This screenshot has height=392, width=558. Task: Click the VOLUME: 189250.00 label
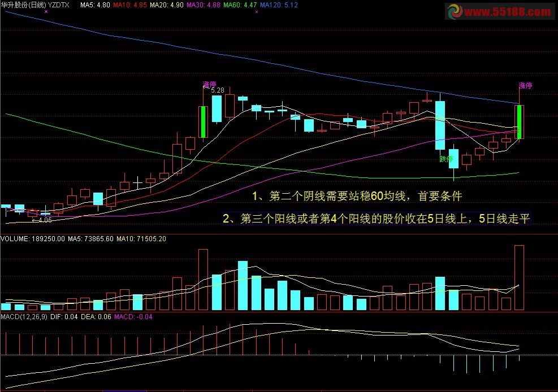pyautogui.click(x=33, y=239)
